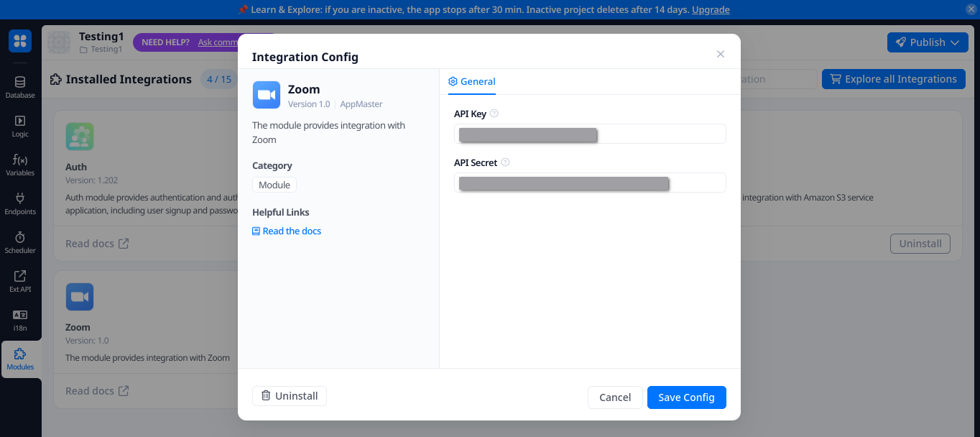Open the Database section in sidebar
The height and width of the screenshot is (437, 980).
coord(20,87)
